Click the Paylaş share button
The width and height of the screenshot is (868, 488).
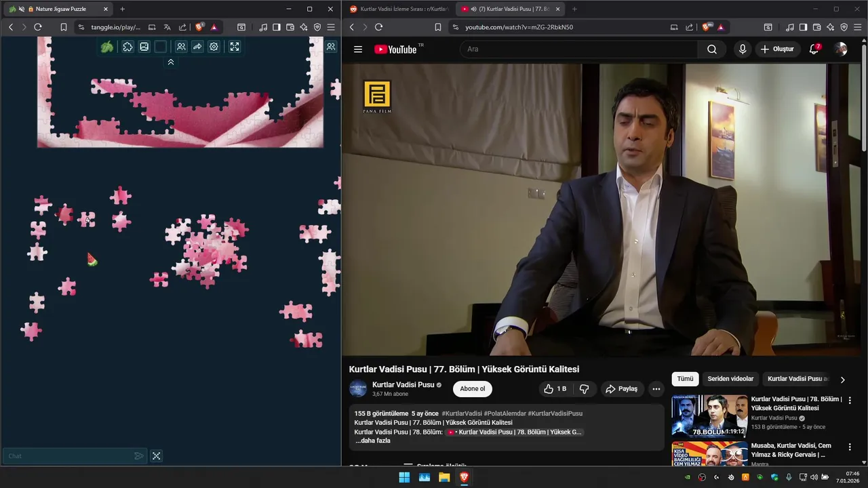pos(622,389)
